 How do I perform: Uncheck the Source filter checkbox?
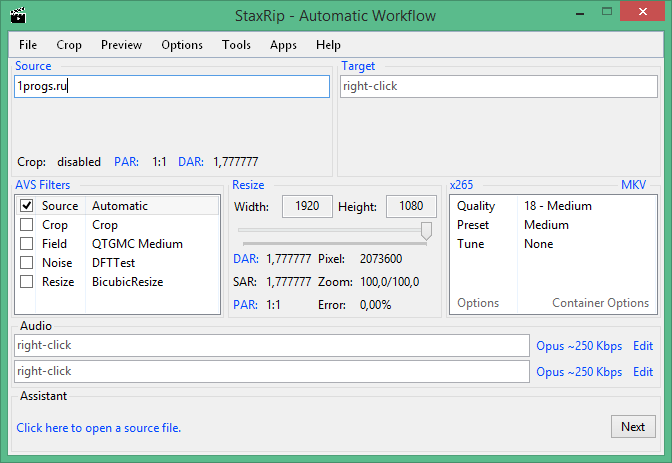click(x=27, y=206)
